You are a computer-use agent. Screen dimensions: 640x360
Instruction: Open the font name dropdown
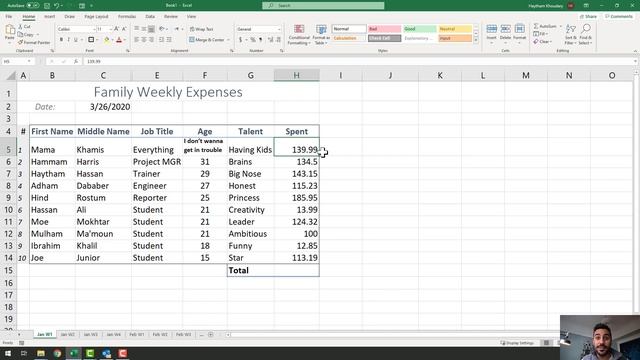click(x=94, y=29)
